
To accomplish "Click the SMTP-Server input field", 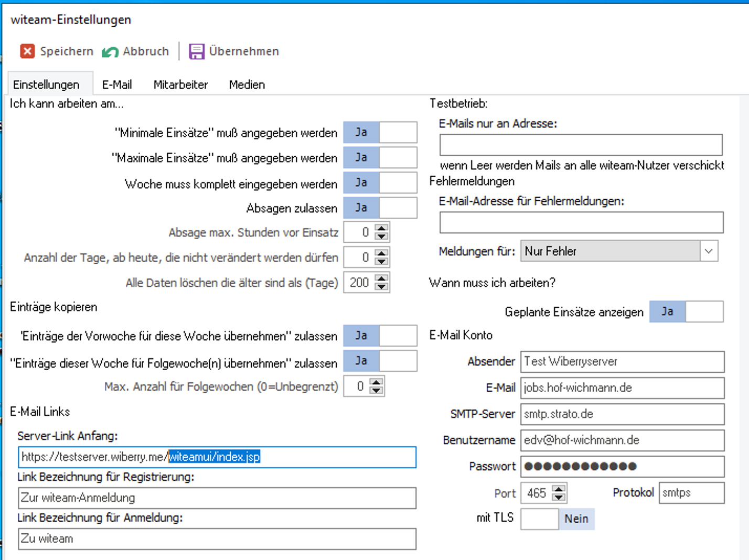I will point(622,414).
